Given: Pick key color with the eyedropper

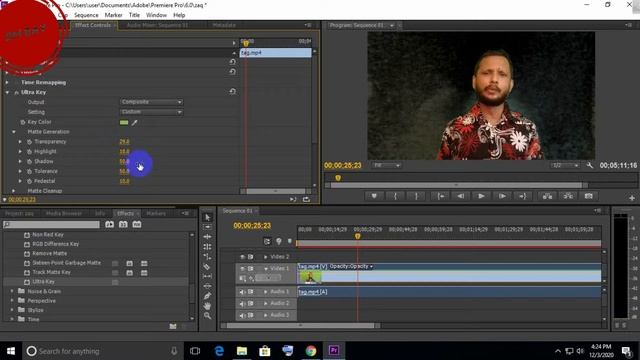Looking at the screenshot, I should (134, 122).
